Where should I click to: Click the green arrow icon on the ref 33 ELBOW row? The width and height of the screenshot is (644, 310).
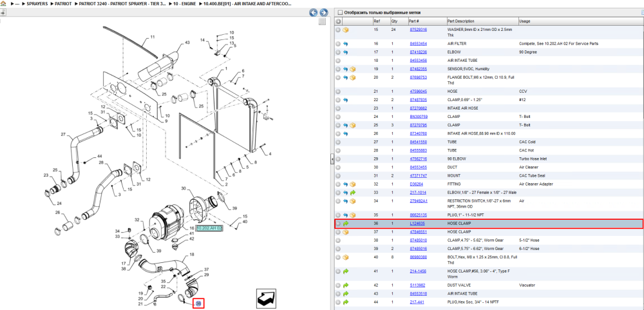(x=352, y=193)
